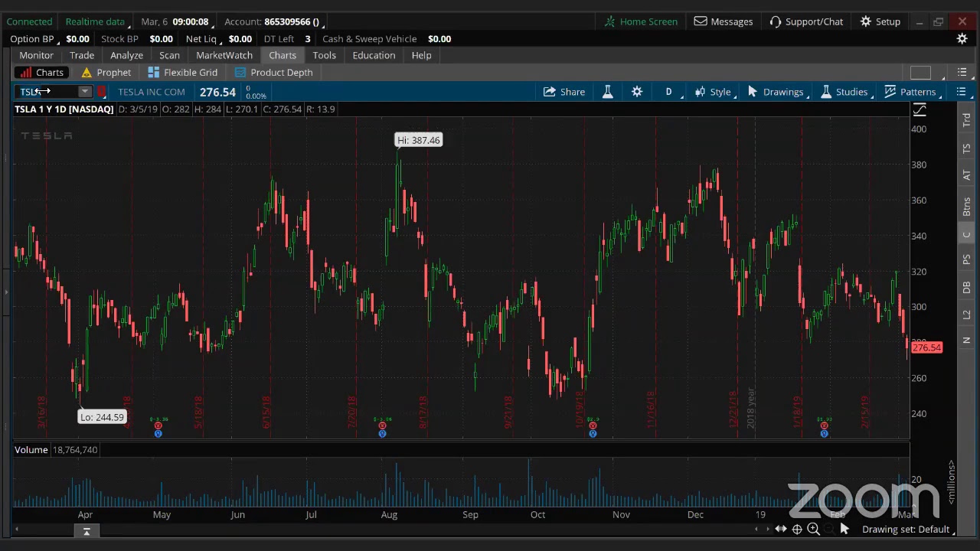Click the DT Left value 3
This screenshot has height=551, width=980.
point(307,39)
